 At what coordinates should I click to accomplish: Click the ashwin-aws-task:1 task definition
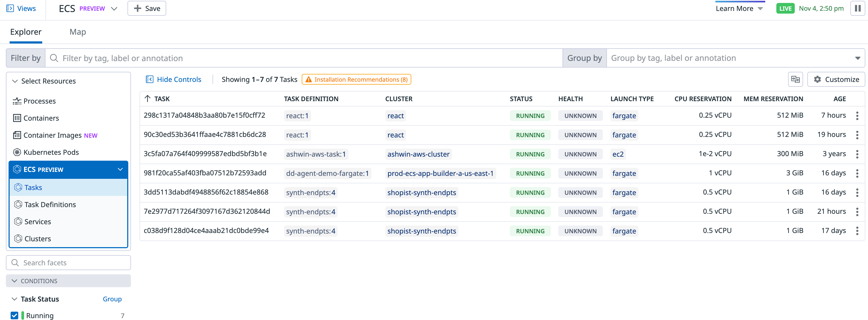316,154
